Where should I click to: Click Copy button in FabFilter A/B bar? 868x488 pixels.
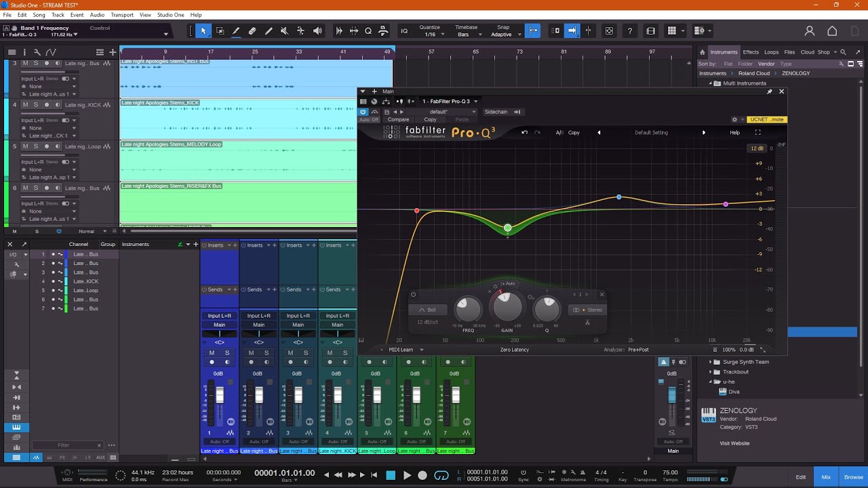pos(574,133)
